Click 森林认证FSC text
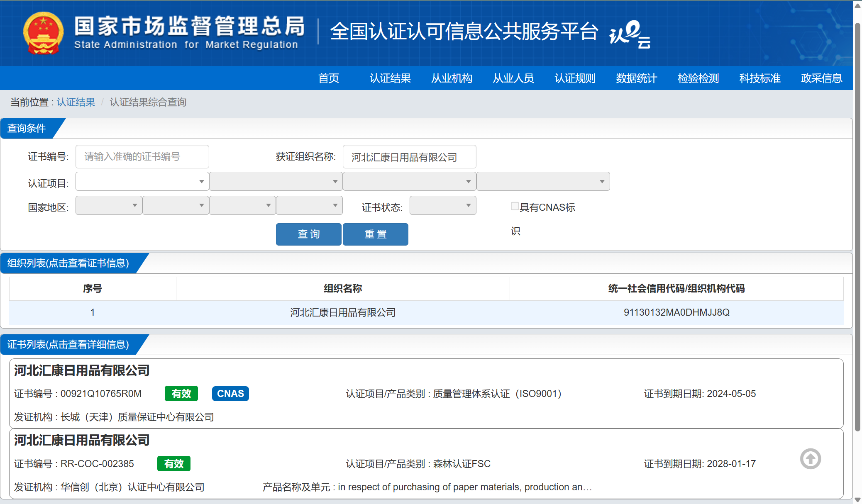Screen dimensions: 862x504 tap(462, 464)
